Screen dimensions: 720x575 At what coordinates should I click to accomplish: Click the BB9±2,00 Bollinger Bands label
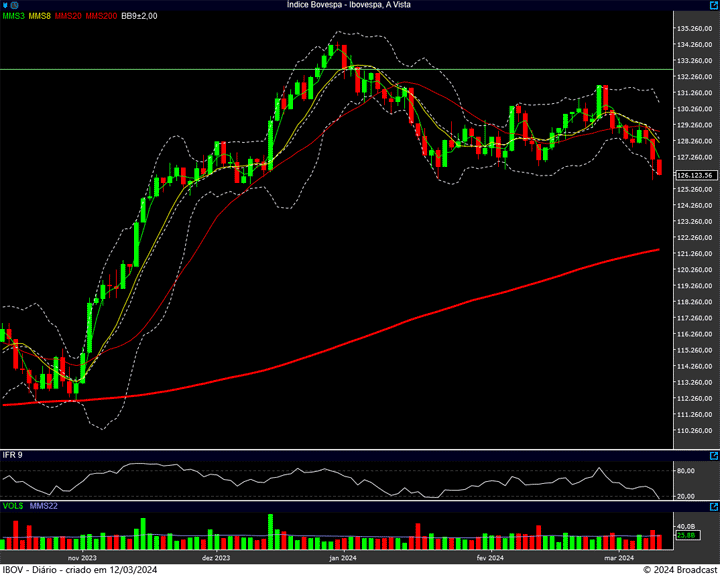139,16
